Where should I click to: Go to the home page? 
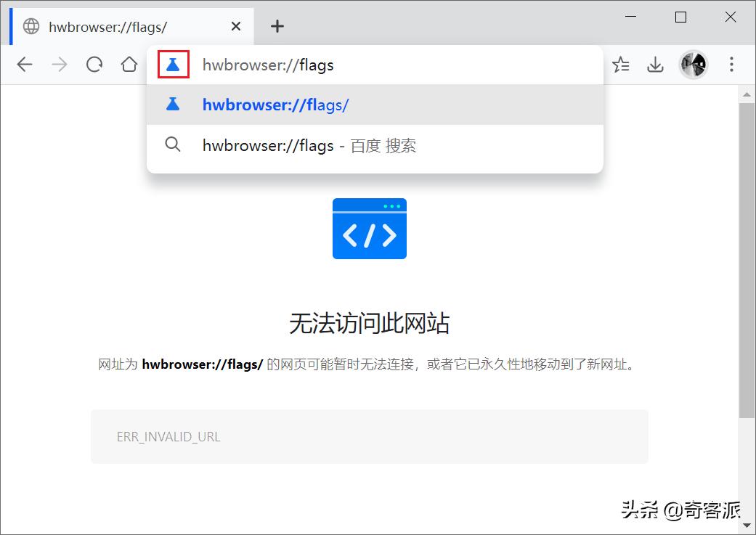129,65
